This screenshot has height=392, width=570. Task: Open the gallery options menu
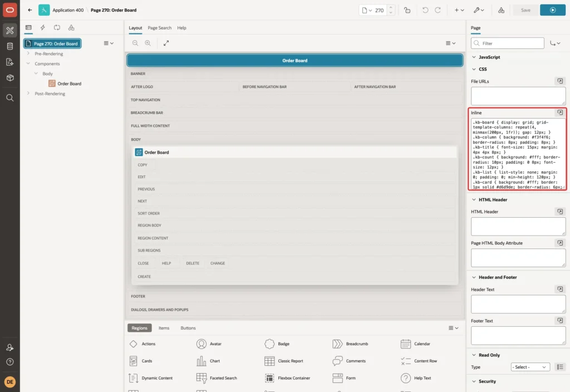[x=453, y=328]
